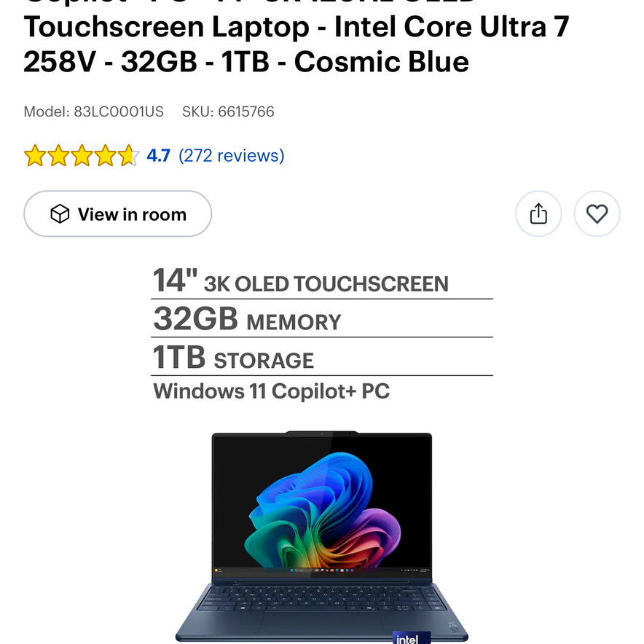Tap the 1TB Storage spec line
This screenshot has height=644, width=644.
[x=233, y=357]
